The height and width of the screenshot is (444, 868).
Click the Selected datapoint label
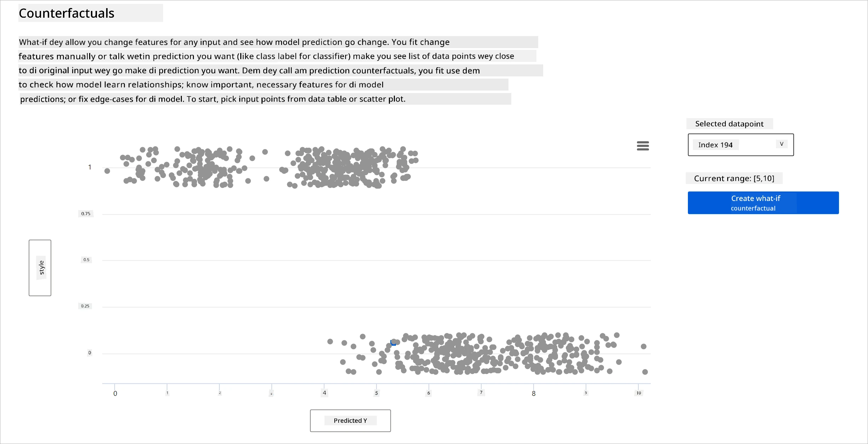(729, 123)
